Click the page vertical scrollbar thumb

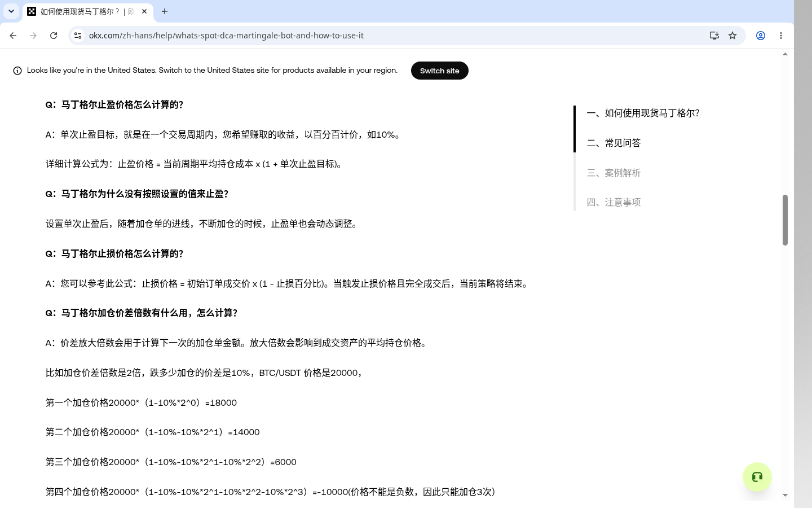point(785,220)
